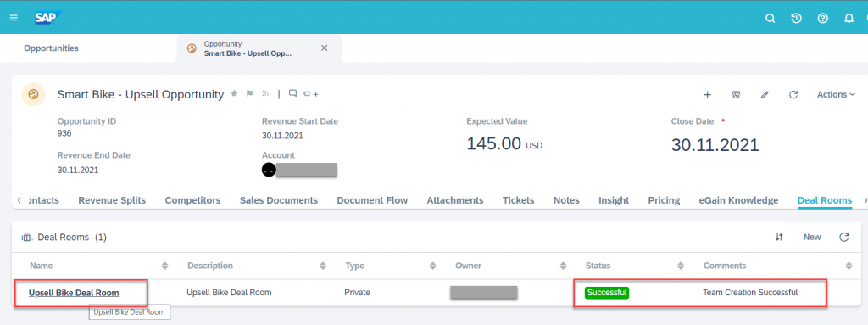Open the Status column sort arrows
Viewport: 868px width, 325px height.
(681, 266)
